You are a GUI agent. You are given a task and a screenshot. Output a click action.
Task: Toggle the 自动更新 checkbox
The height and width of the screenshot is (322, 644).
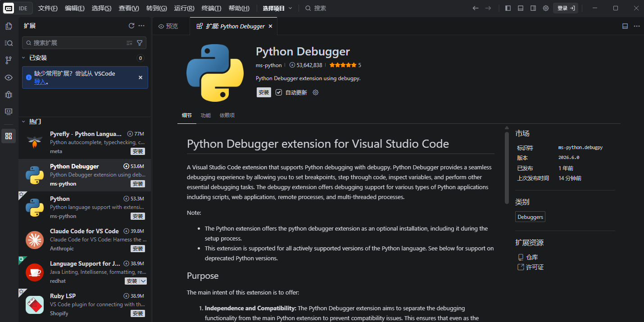point(279,92)
